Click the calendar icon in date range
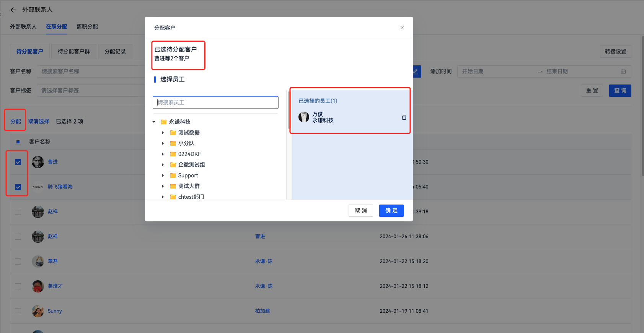This screenshot has width=644, height=333. click(623, 71)
